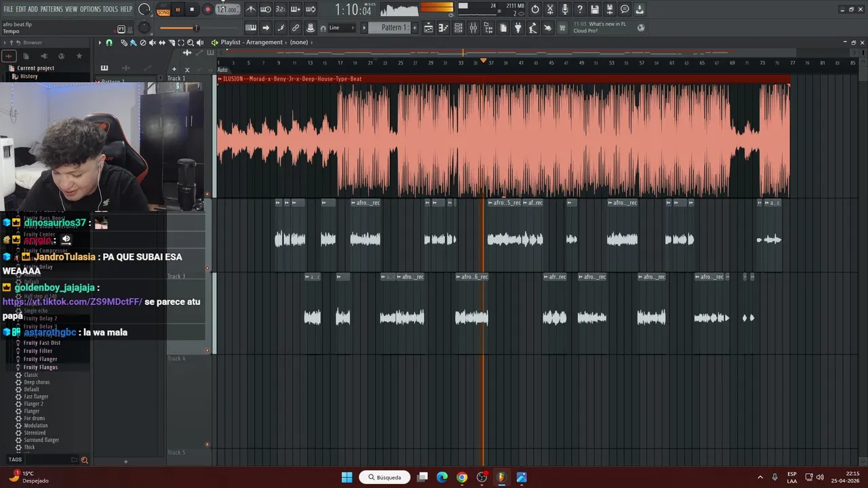This screenshot has height=488, width=868.
Task: Open the Piano roll view icon
Action: [x=443, y=28]
